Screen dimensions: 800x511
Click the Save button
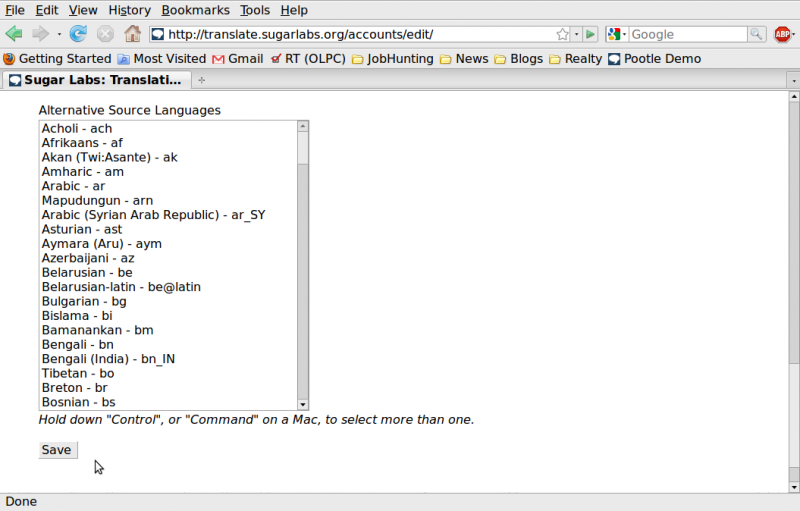pyautogui.click(x=57, y=450)
